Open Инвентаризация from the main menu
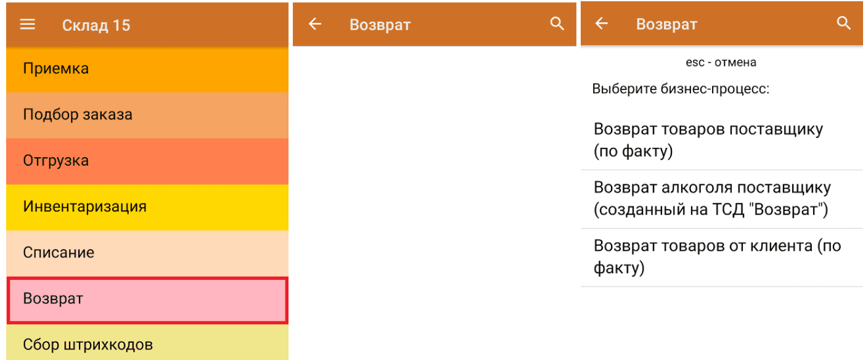Image resolution: width=868 pixels, height=360 pixels. tap(147, 207)
